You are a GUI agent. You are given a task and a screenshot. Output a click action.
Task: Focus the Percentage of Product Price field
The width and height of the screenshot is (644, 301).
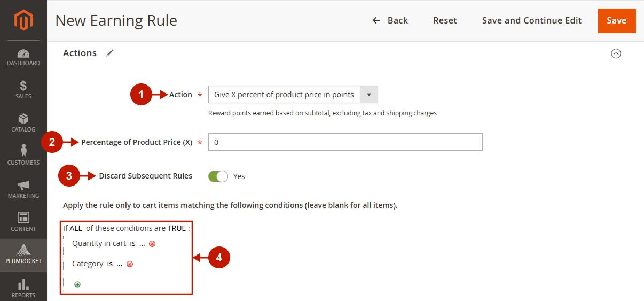(x=345, y=142)
